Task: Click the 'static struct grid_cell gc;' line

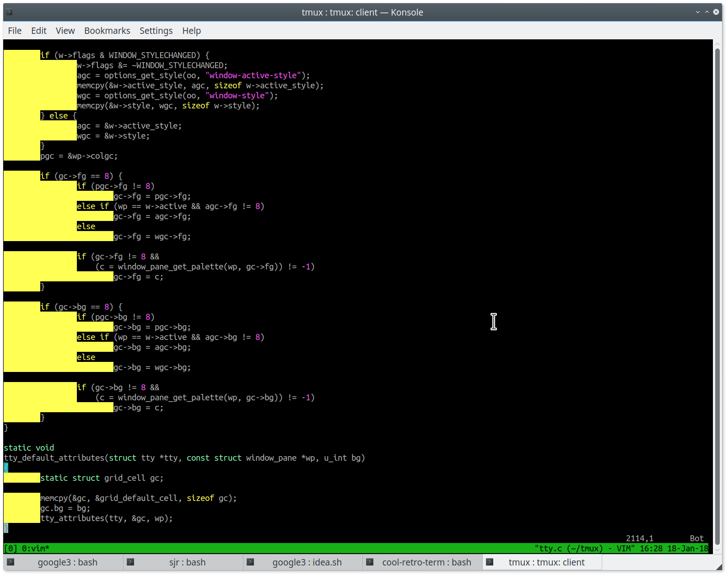Action: [x=102, y=478]
